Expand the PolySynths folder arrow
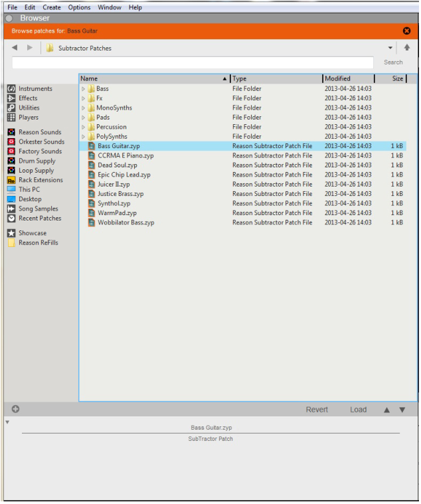The height and width of the screenshot is (504, 421). 84,137
